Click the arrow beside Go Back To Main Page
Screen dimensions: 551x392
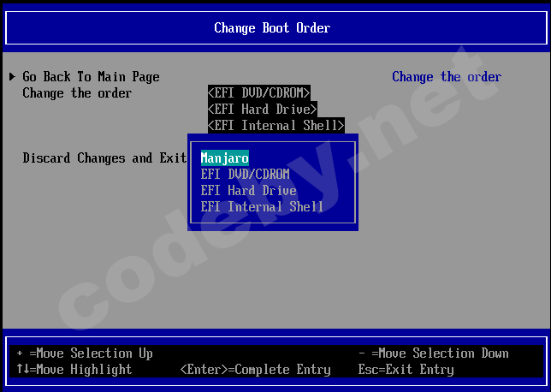[12, 76]
